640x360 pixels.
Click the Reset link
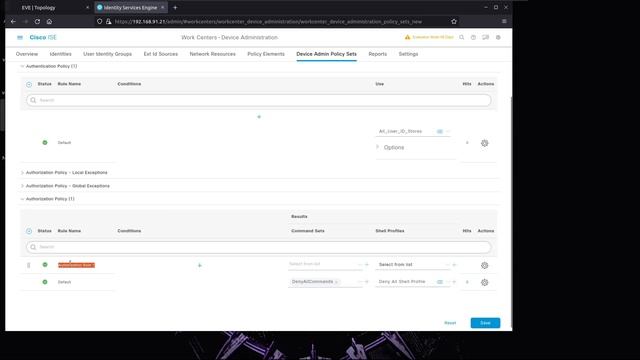click(x=450, y=323)
